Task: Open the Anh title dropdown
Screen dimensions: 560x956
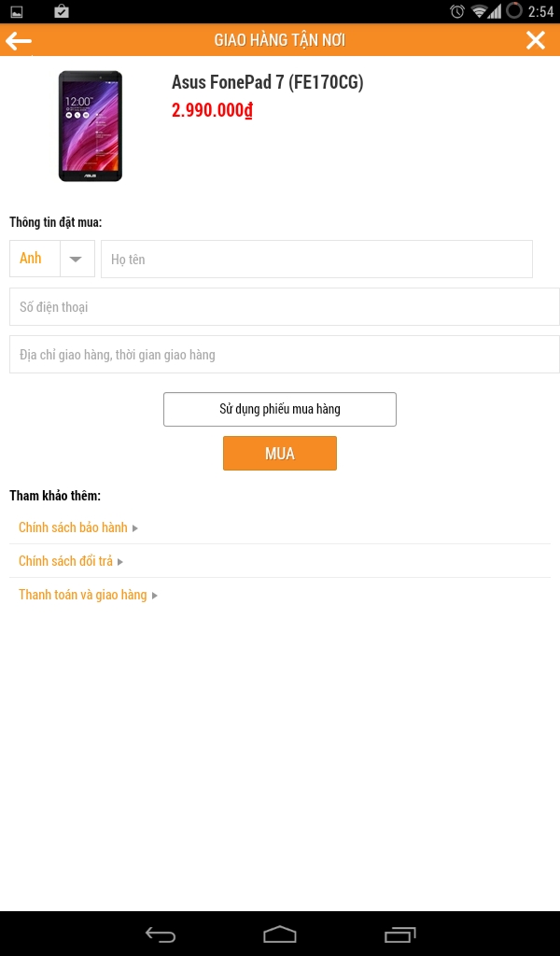Action: coord(52,259)
